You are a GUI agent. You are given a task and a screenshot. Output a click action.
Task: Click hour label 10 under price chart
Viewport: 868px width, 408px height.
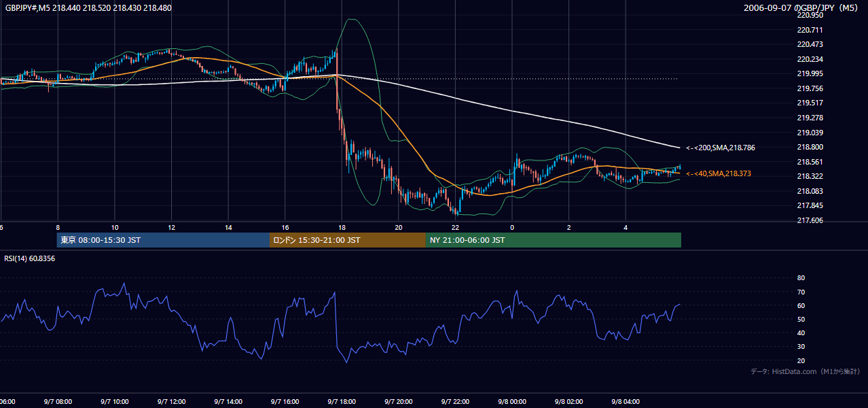point(115,228)
